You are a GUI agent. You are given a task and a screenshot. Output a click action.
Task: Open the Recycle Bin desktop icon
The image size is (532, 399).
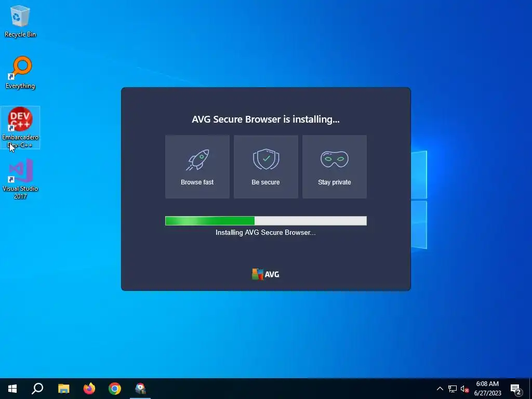[x=20, y=21]
